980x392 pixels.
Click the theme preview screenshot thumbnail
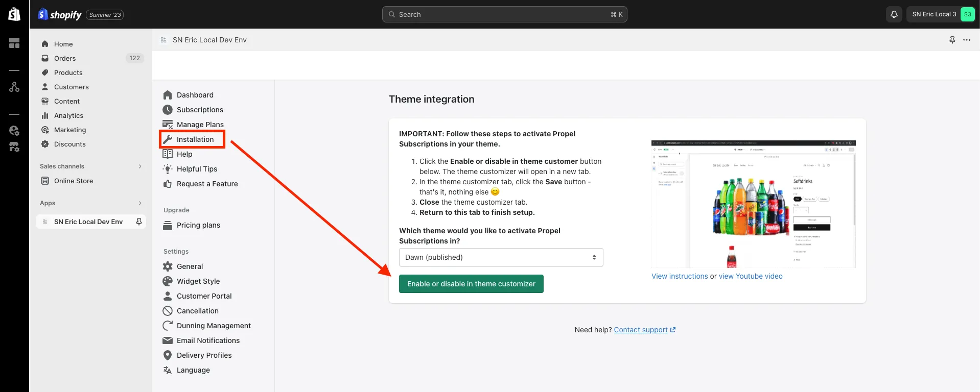[x=753, y=204]
